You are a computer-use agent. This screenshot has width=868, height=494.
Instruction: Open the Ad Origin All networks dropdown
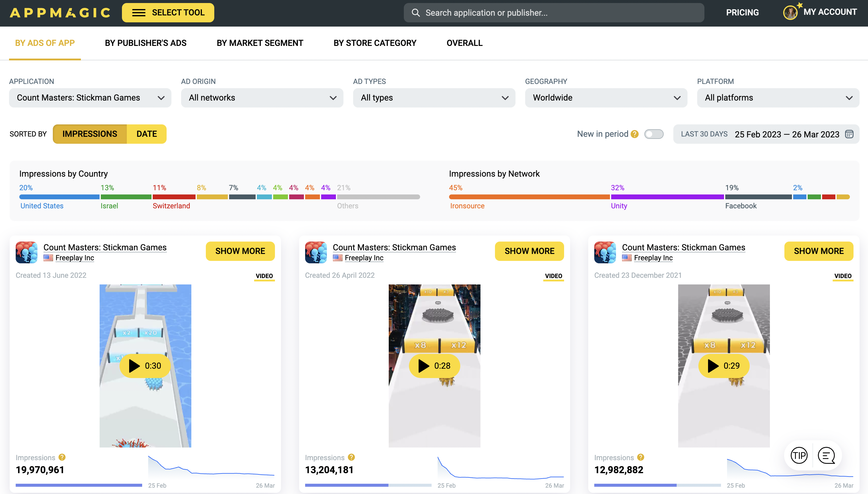[262, 98]
